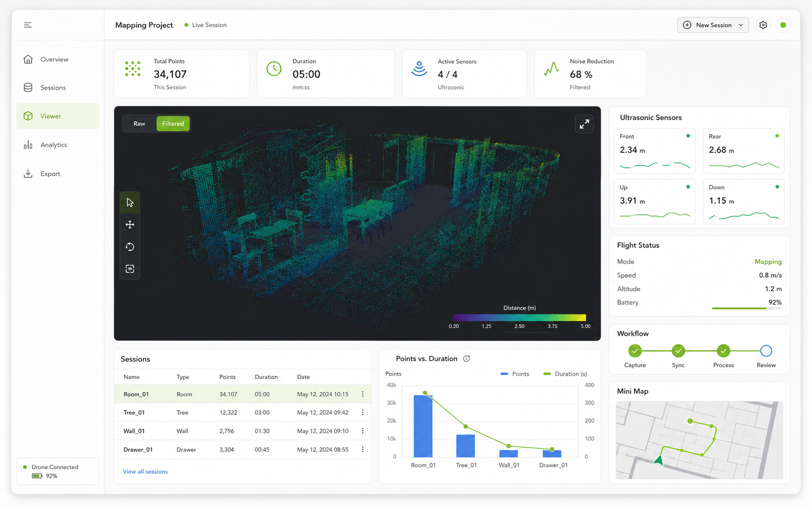Click the Overview home icon
Image resolution: width=812 pixels, height=508 pixels.
[x=28, y=59]
